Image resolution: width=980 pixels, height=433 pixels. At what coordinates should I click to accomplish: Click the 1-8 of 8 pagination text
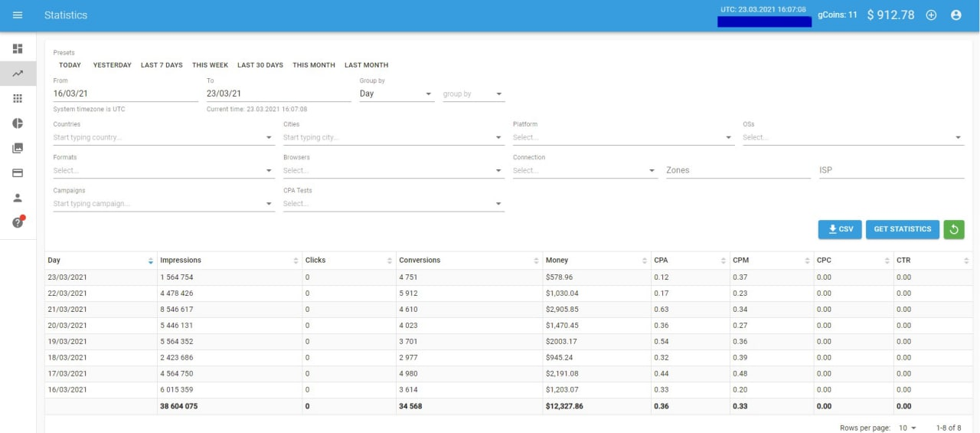pos(949,428)
